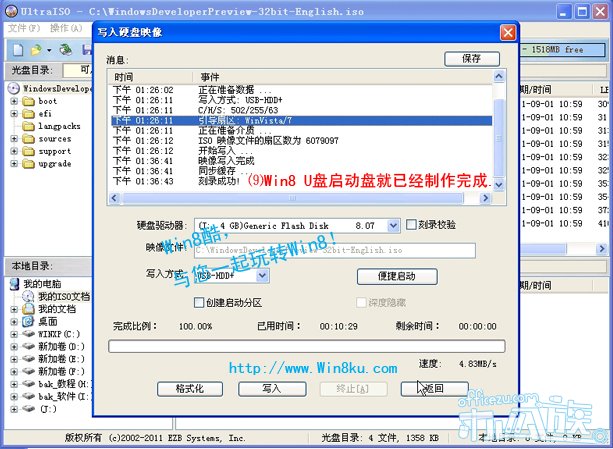The width and height of the screenshot is (613, 449).
Task: Click the log horizontal scroll left arrow
Action: coord(114,198)
